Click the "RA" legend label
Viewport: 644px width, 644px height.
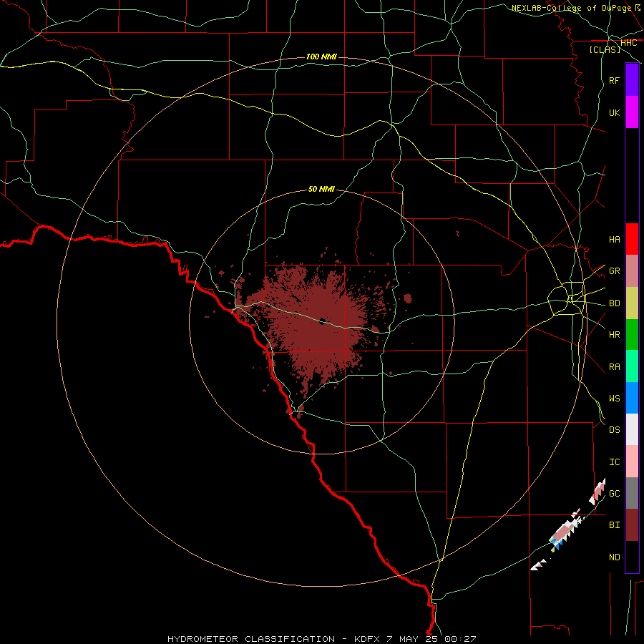click(615, 367)
